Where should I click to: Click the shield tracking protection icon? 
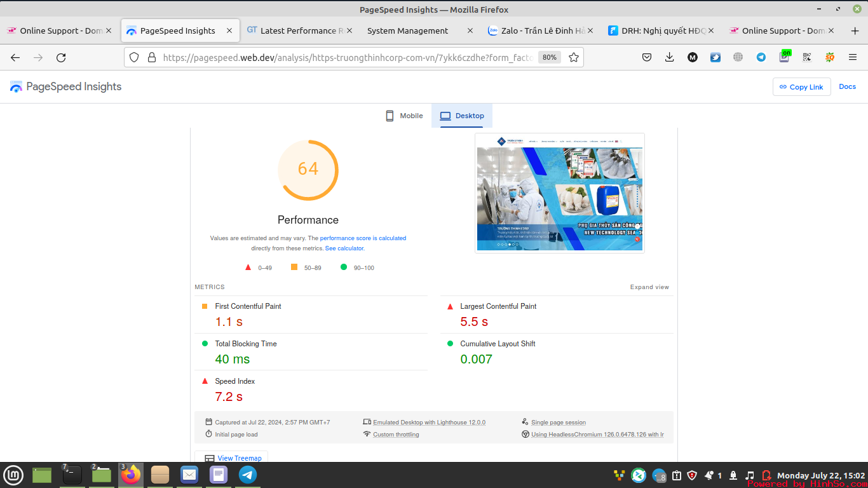[134, 57]
